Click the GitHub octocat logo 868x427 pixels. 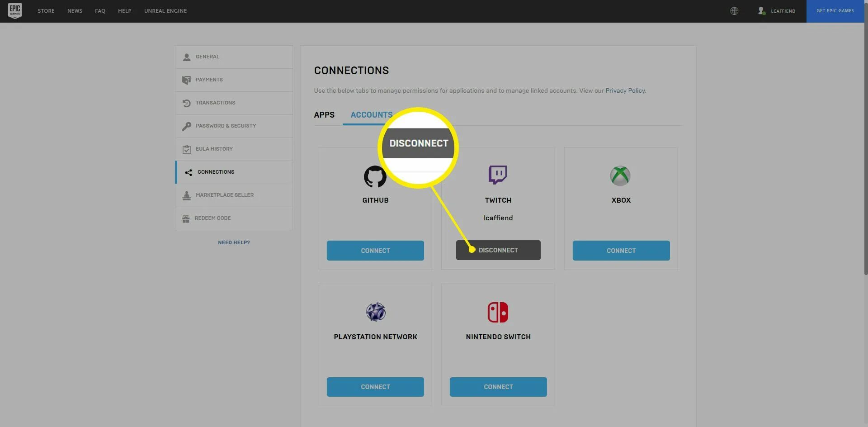pos(375,176)
